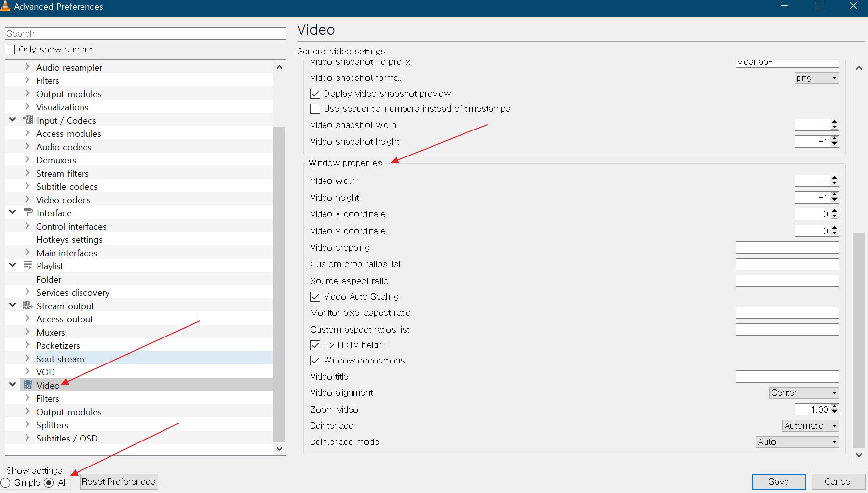Click the Save button
Image resolution: width=868 pixels, height=493 pixels.
click(779, 482)
